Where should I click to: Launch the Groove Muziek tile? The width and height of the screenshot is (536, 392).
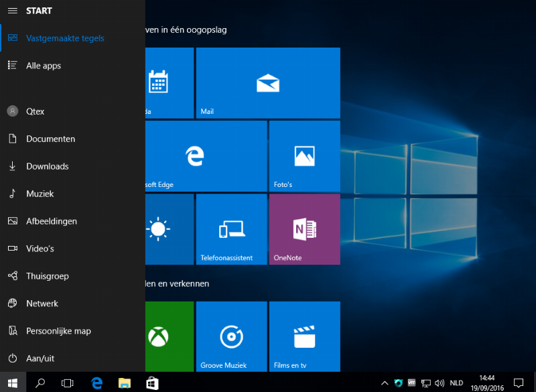(231, 336)
